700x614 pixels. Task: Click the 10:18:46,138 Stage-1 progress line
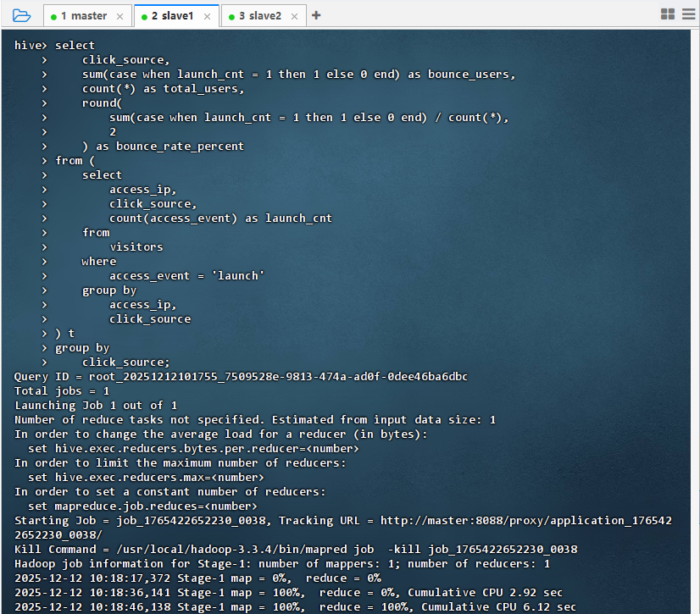[x=295, y=607]
